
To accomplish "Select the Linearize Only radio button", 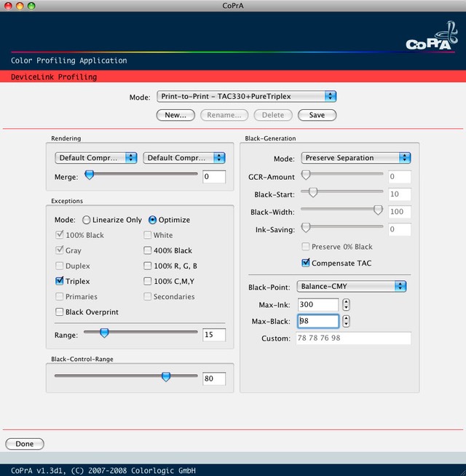I will point(86,220).
